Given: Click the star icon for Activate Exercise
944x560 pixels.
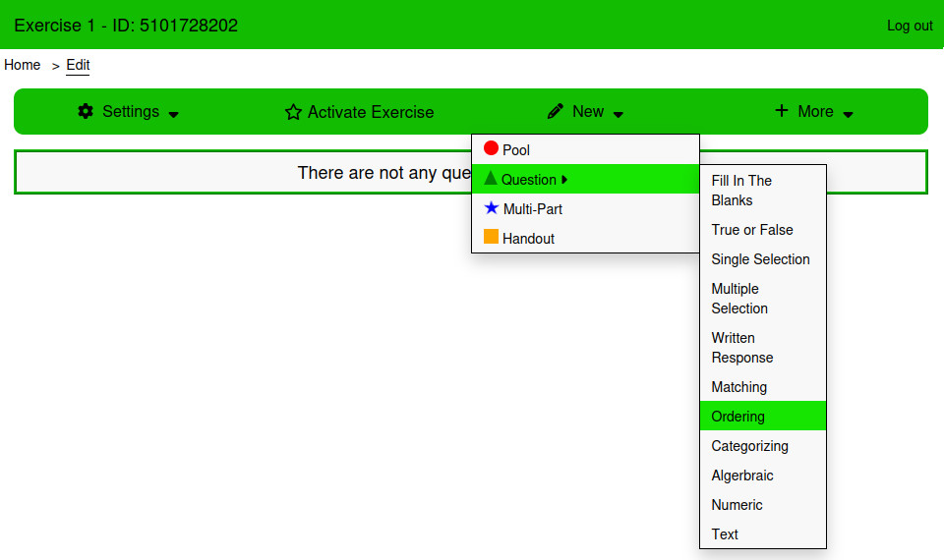Looking at the screenshot, I should [293, 112].
